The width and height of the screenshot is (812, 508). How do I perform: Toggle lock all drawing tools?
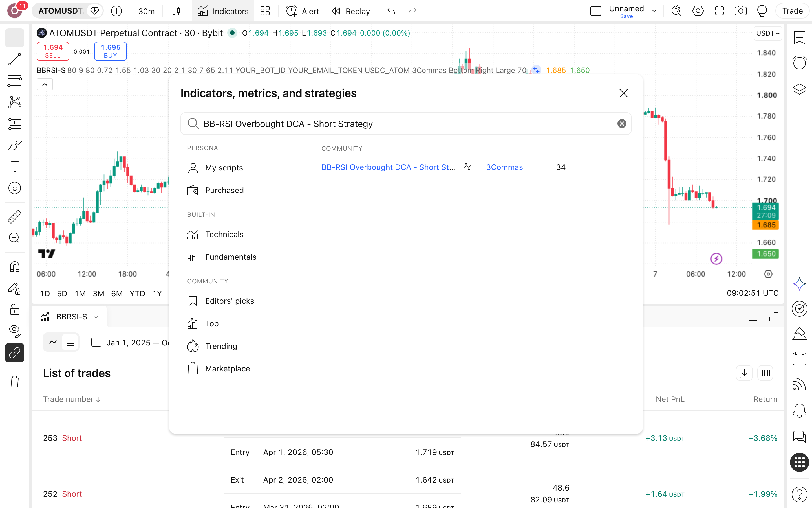pyautogui.click(x=14, y=310)
